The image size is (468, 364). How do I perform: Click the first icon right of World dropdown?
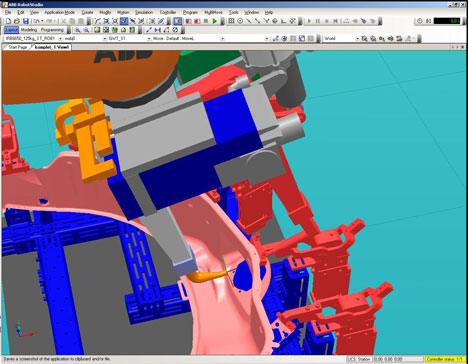[364, 38]
